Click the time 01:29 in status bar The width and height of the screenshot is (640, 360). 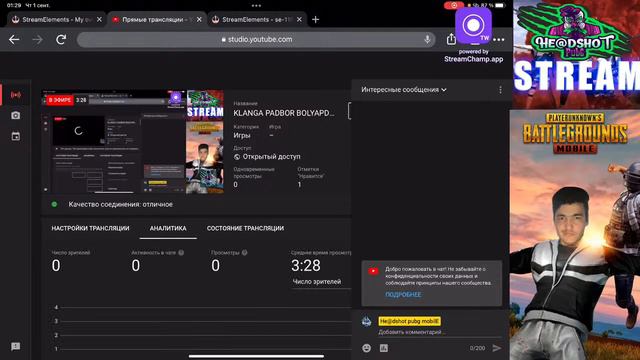point(14,5)
